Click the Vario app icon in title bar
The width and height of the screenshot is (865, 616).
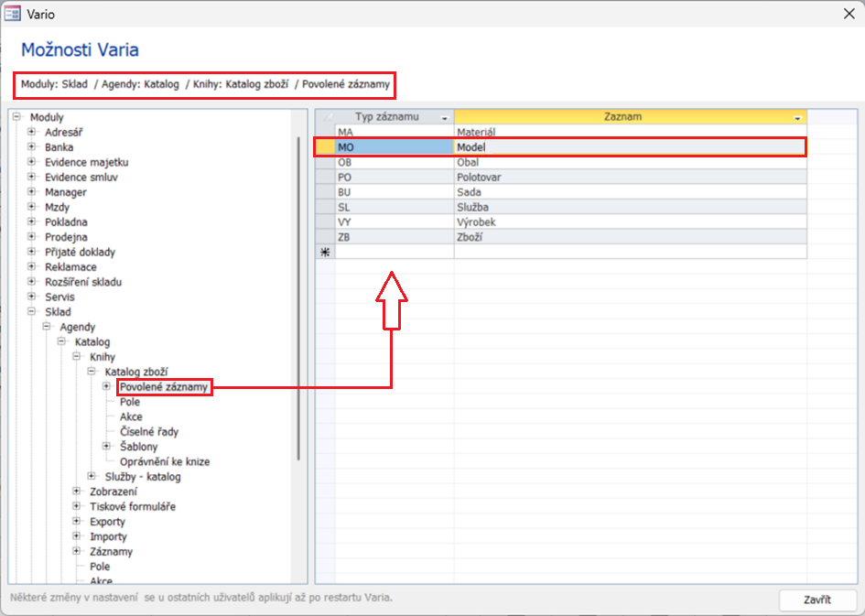(x=15, y=14)
